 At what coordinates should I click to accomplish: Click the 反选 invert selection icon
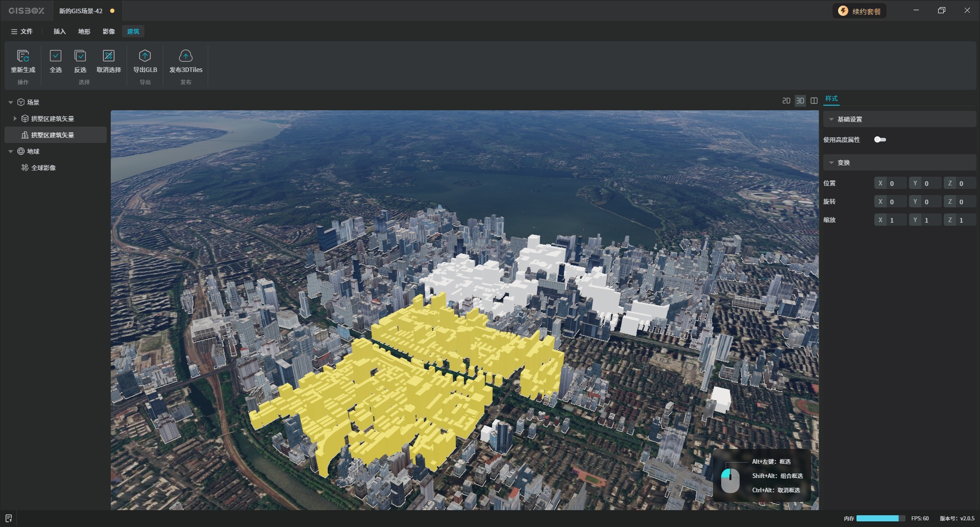tap(80, 56)
